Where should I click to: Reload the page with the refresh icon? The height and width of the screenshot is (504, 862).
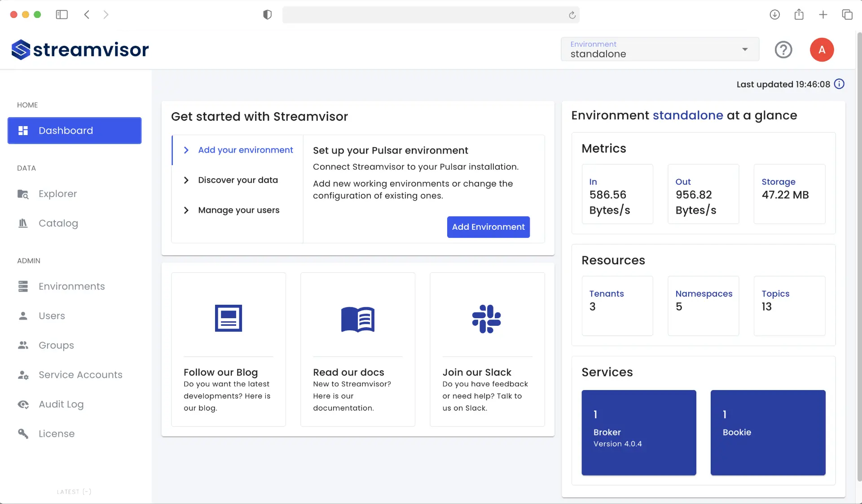pyautogui.click(x=572, y=15)
